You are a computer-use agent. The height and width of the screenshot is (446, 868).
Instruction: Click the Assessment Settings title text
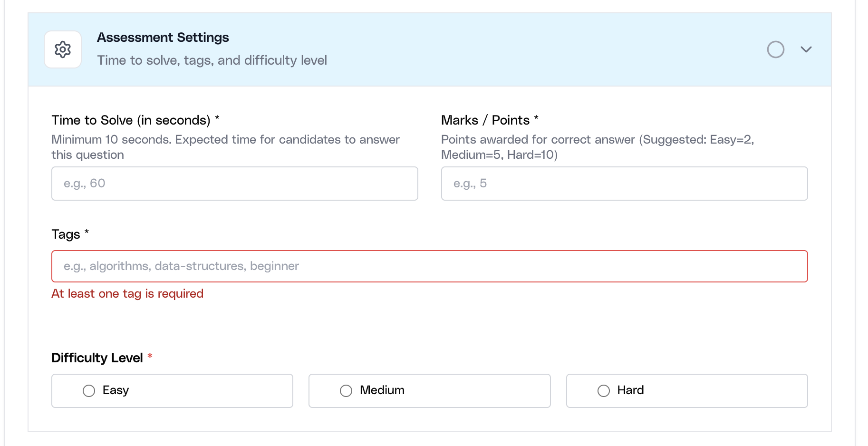pos(163,37)
